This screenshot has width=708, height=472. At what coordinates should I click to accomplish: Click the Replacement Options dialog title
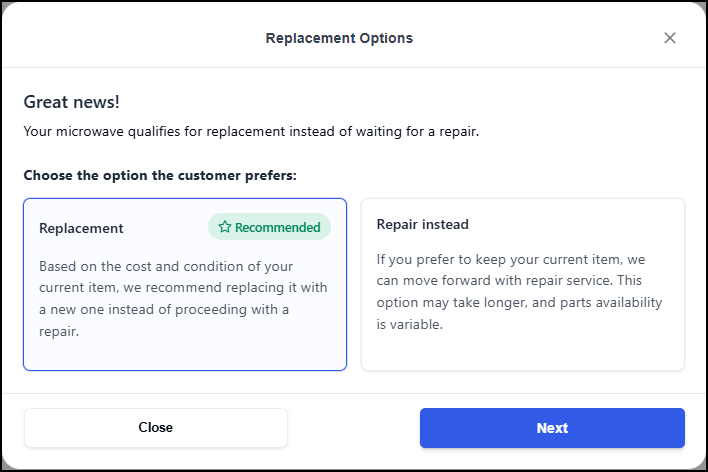[339, 38]
